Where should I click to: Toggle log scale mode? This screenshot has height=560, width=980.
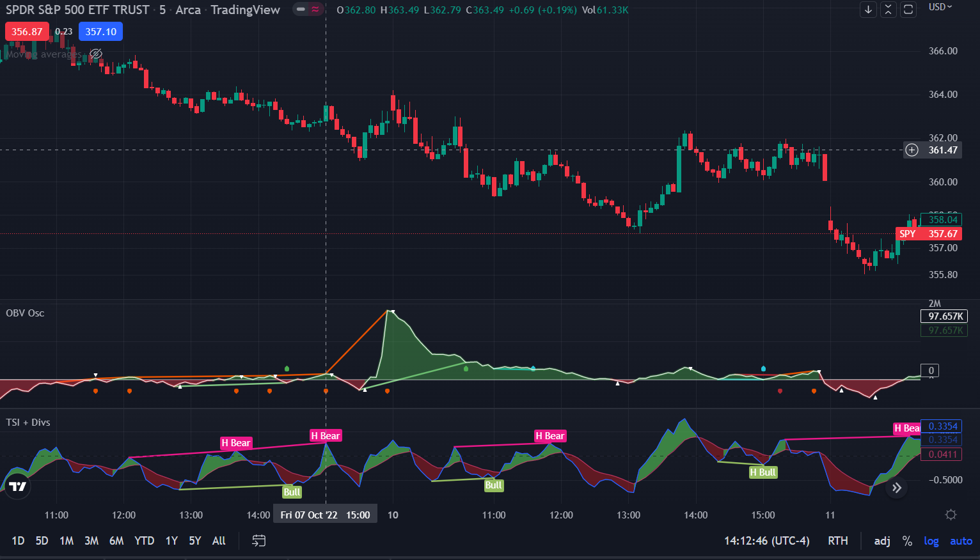[x=931, y=541]
